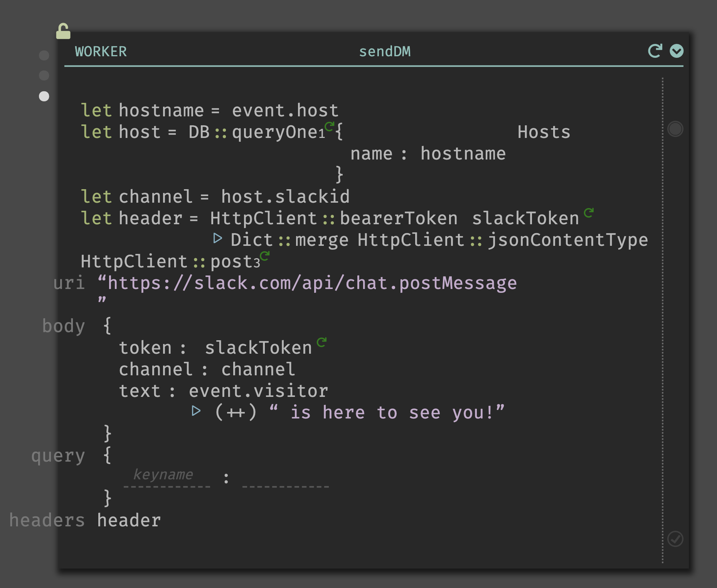This screenshot has height=588, width=717.
Task: Click refresh icon after bearerToken slackToken
Action: tap(589, 212)
